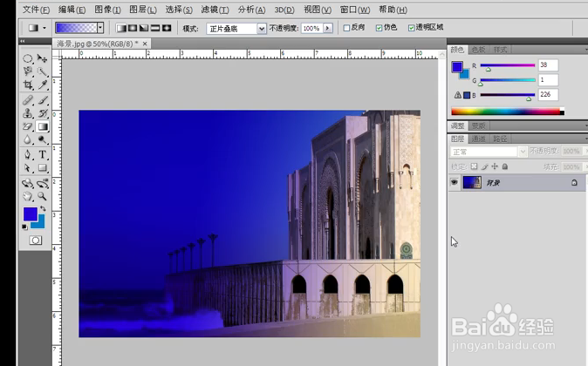This screenshot has width=588, height=366.
Task: Switch to the 蒙版 (Masks) tab
Action: coord(479,125)
